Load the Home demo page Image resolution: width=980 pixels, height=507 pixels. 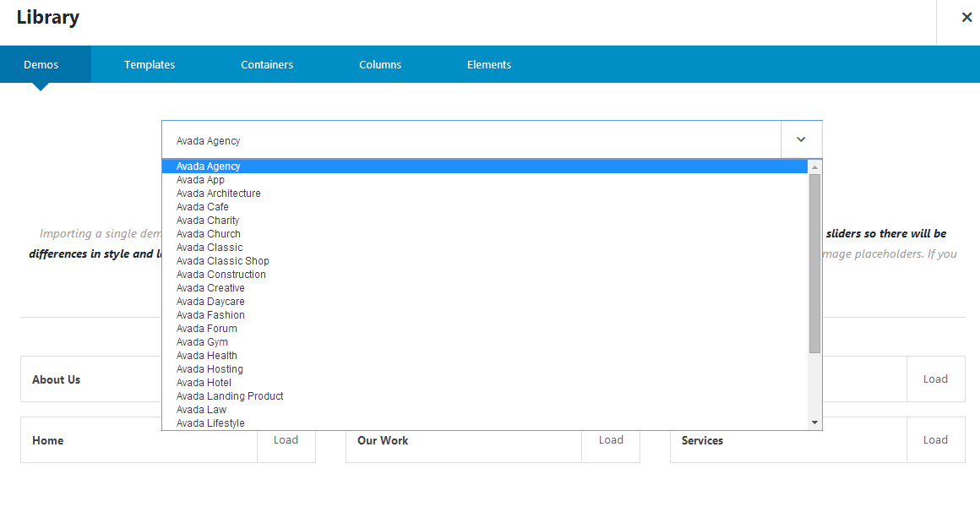point(286,440)
